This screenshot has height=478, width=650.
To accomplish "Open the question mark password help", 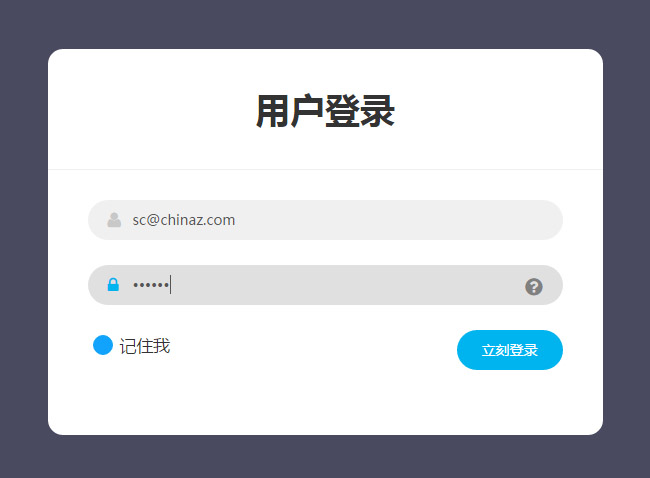I will tap(534, 286).
